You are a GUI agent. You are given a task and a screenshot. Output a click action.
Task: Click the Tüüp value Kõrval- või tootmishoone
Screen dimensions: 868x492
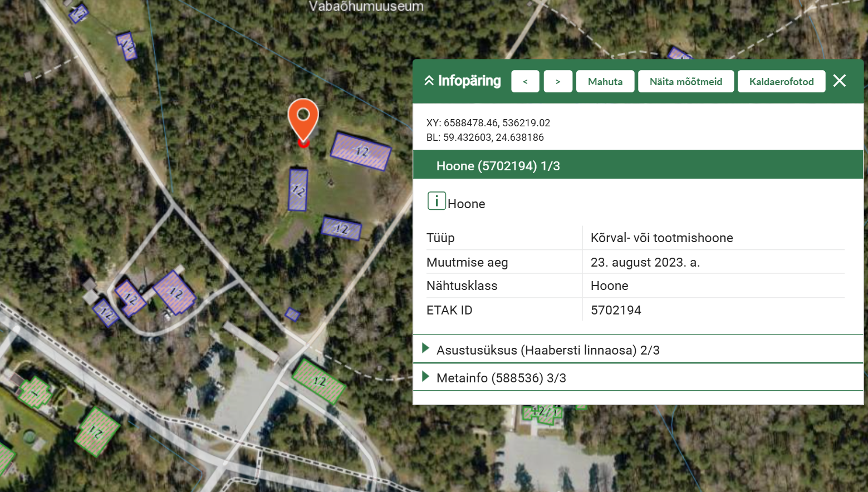click(x=661, y=238)
